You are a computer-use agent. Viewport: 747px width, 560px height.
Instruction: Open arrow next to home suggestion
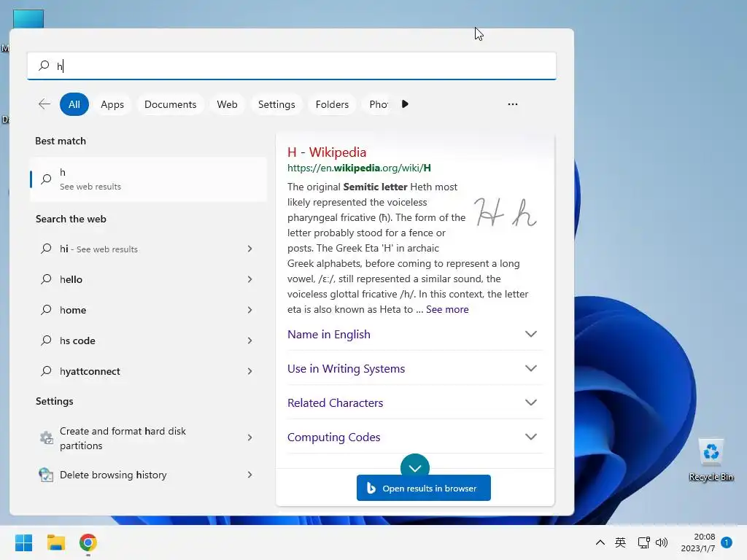(x=249, y=310)
